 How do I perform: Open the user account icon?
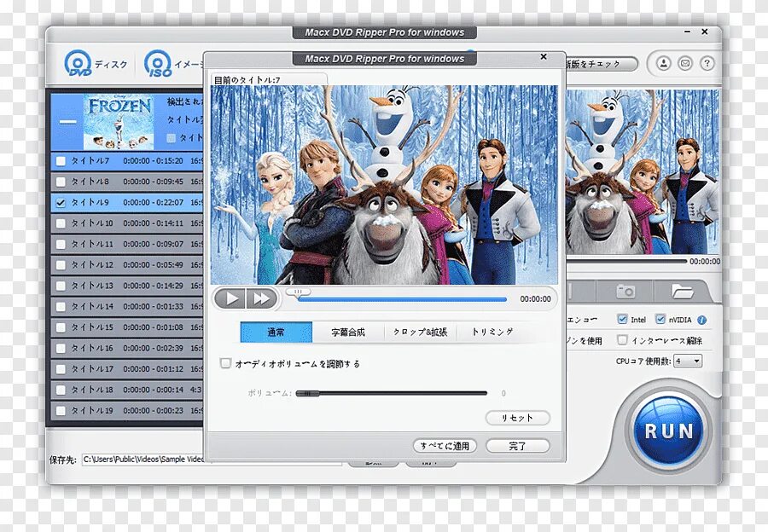663,63
